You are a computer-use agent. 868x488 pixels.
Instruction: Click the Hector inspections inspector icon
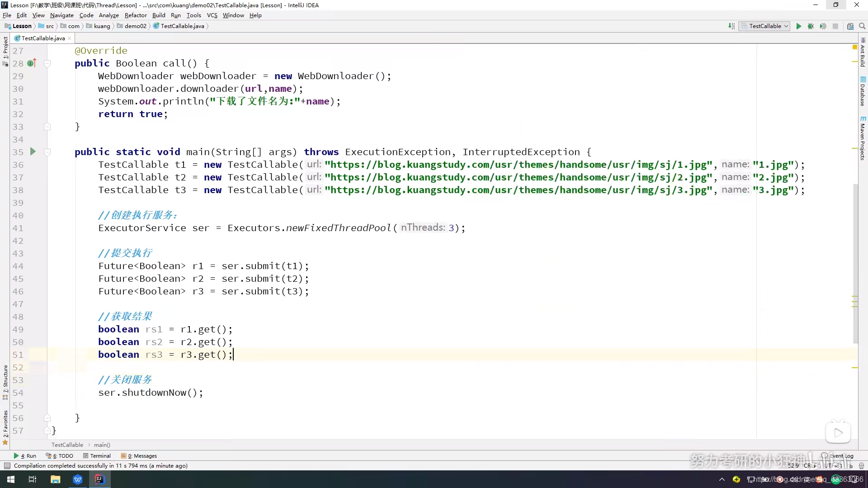(861, 466)
